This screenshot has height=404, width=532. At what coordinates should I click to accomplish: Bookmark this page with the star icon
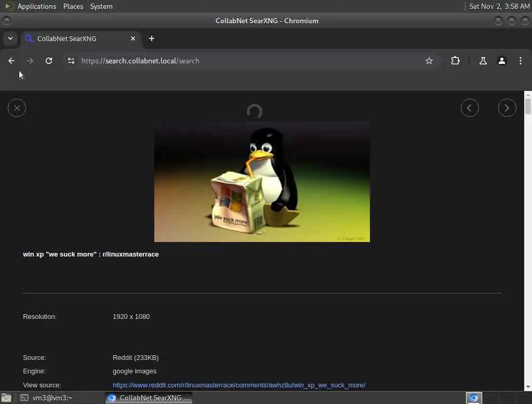(x=429, y=61)
